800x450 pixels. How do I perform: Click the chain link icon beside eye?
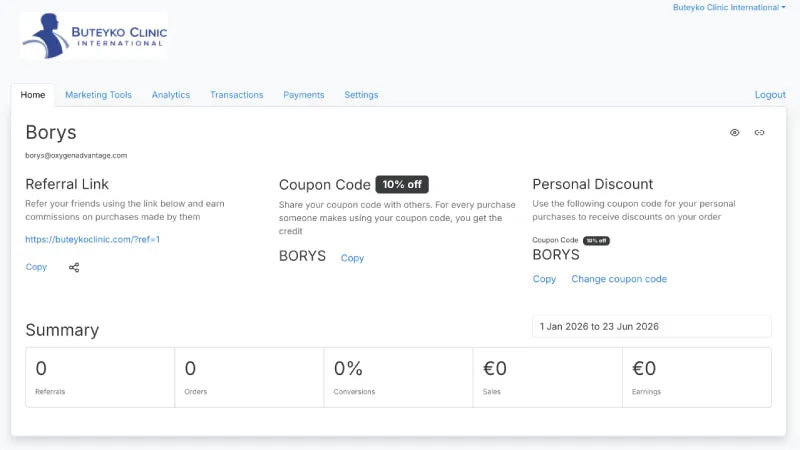click(x=759, y=133)
